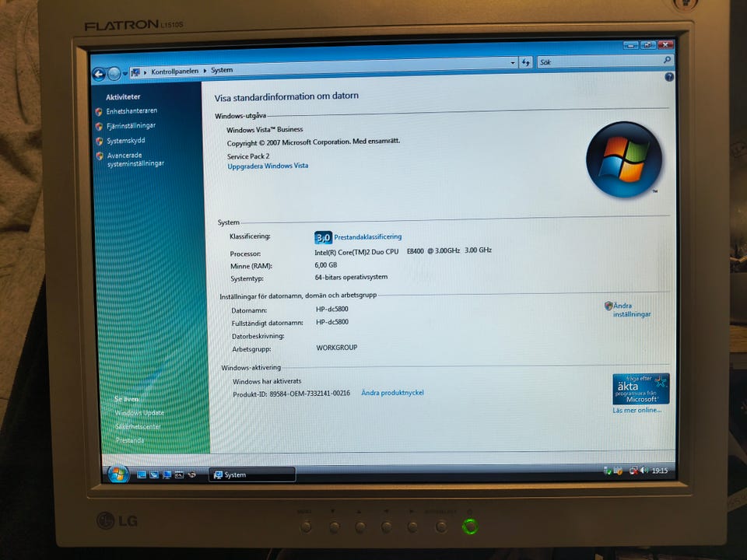
Task: Select the System taskbar button
Action: tap(252, 474)
